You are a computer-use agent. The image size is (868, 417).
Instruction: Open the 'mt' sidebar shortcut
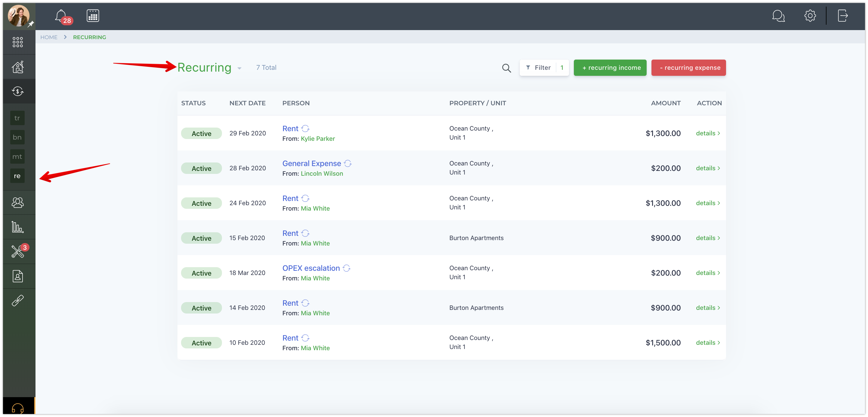click(x=17, y=156)
